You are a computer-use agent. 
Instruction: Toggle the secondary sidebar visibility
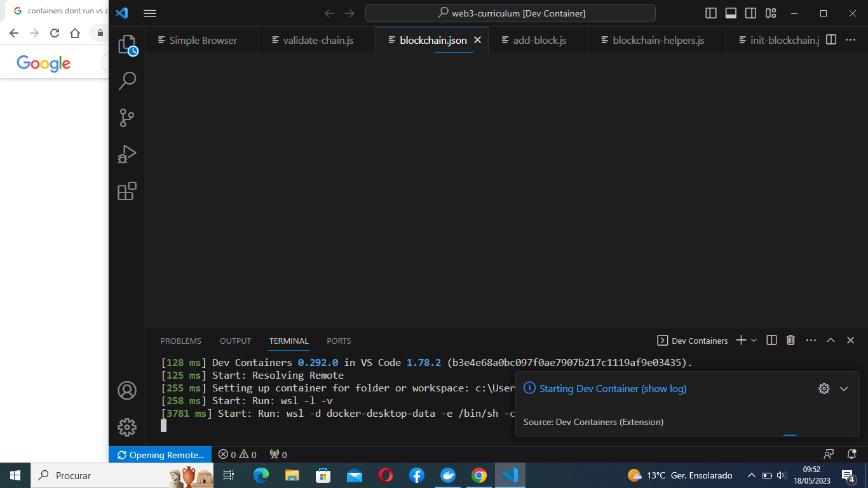tap(750, 13)
